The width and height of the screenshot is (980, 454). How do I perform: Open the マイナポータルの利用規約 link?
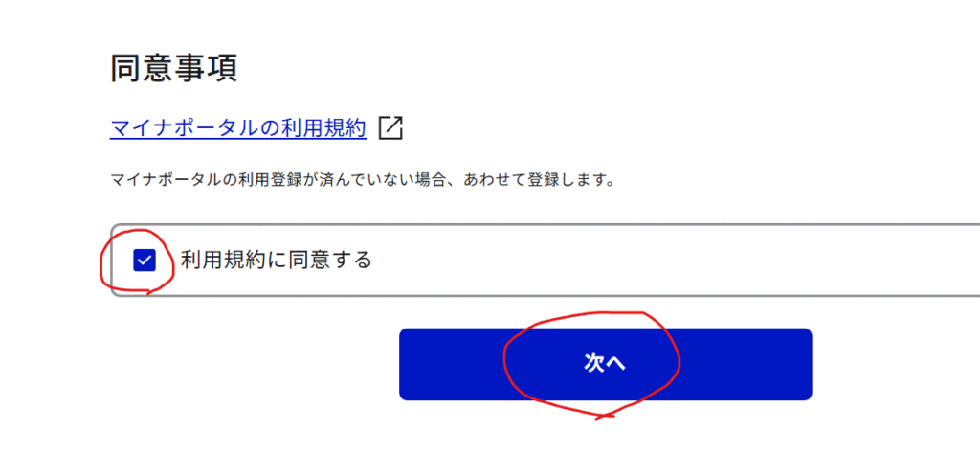click(238, 127)
